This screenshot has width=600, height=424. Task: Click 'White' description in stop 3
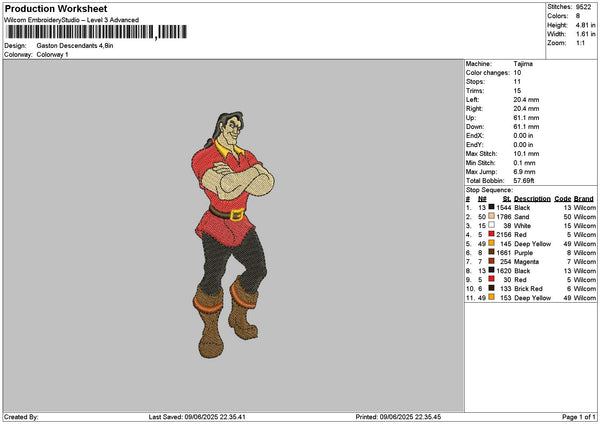click(x=522, y=226)
